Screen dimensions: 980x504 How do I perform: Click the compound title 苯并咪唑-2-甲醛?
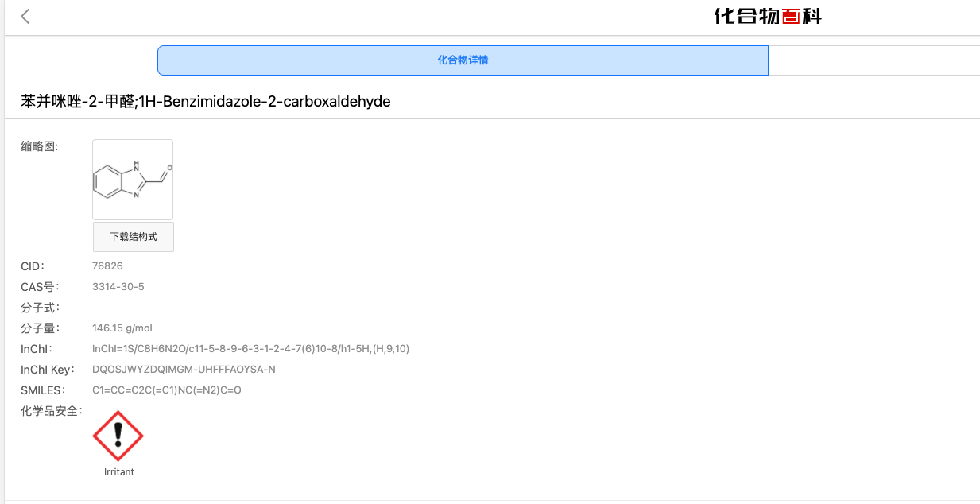pyautogui.click(x=77, y=102)
